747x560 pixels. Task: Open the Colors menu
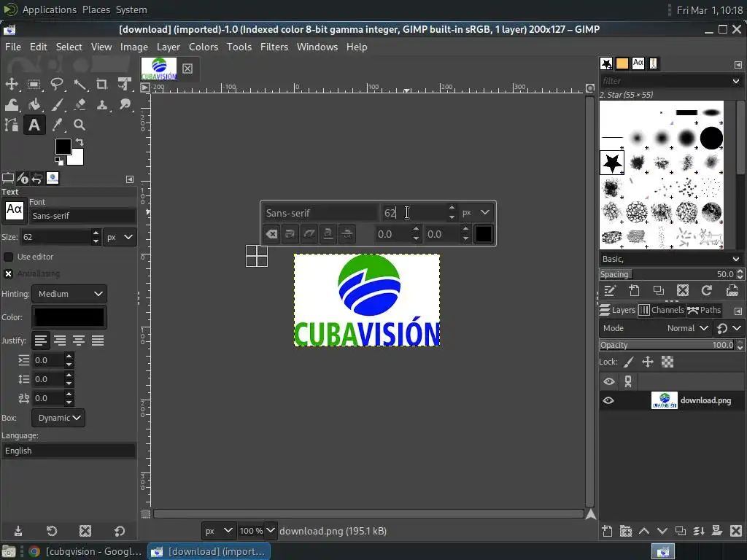click(204, 47)
